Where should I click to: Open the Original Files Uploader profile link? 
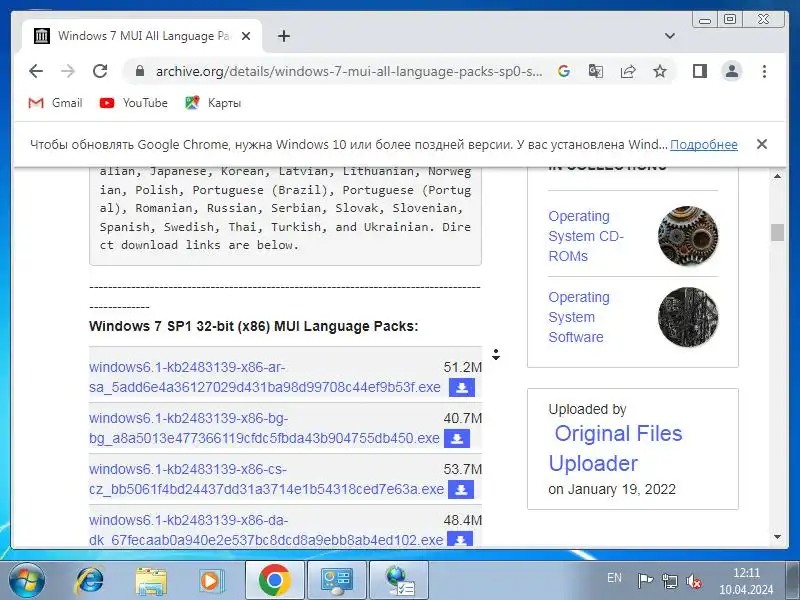(x=615, y=448)
